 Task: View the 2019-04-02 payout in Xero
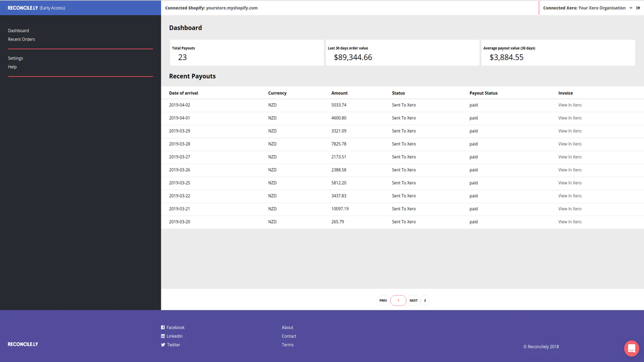[x=570, y=105]
